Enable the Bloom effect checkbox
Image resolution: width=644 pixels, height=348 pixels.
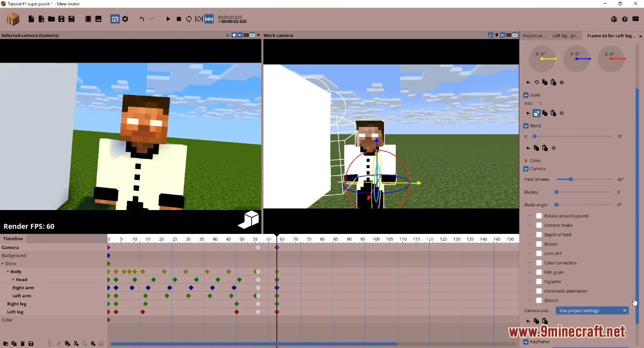coord(539,244)
